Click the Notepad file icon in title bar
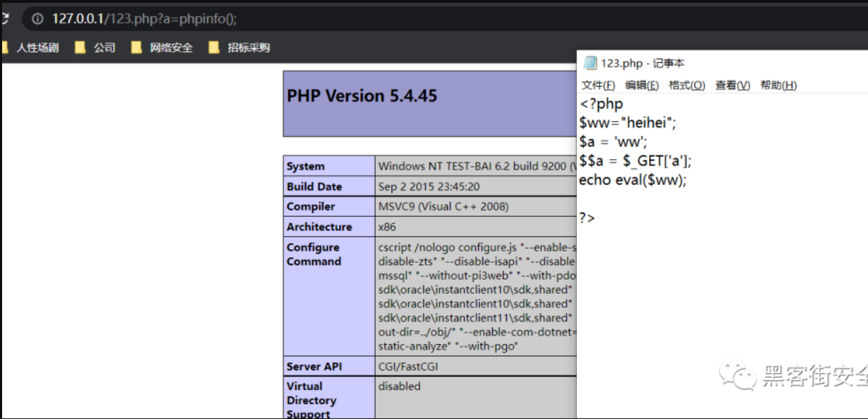Viewport: 868px width, 419px height. [590, 64]
